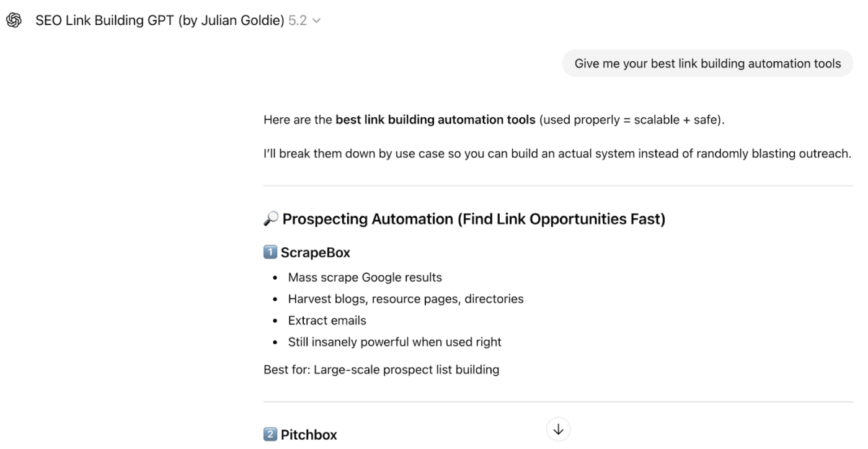
Task: Click the Best for prospect list building line
Action: [381, 369]
